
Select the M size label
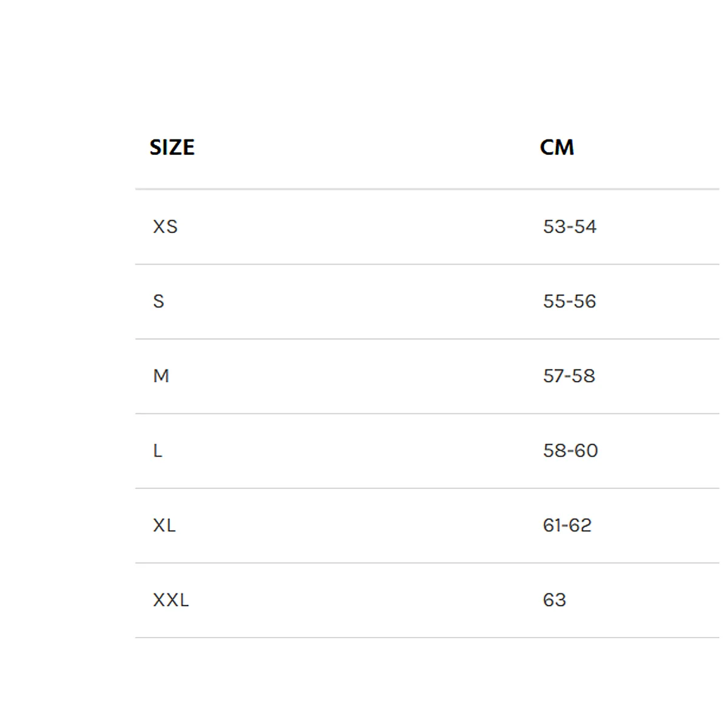point(161,376)
